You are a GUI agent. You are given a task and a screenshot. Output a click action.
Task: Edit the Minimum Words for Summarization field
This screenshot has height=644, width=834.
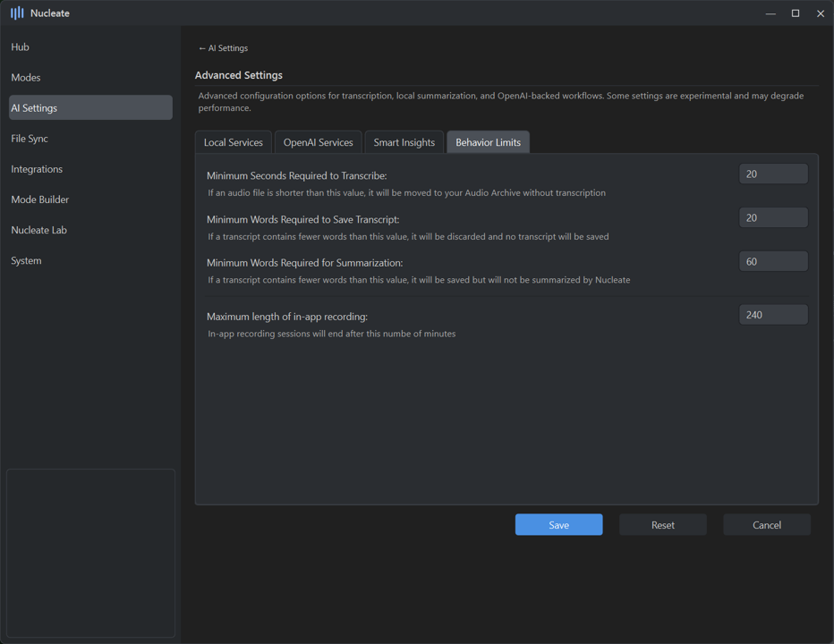(x=773, y=261)
